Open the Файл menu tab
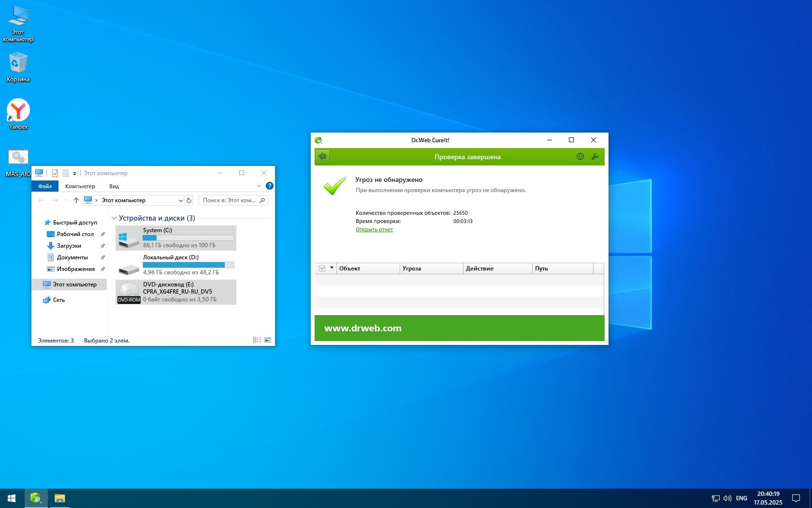This screenshot has height=508, width=812. click(x=45, y=186)
